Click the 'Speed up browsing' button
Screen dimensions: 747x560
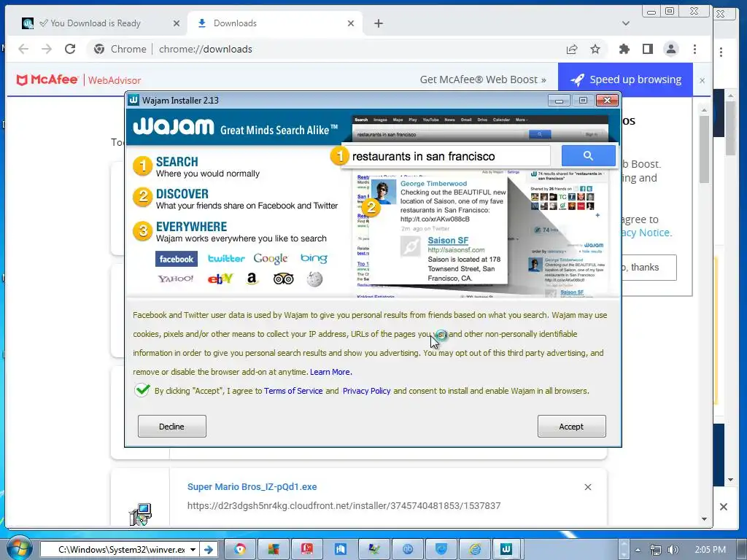tap(625, 79)
